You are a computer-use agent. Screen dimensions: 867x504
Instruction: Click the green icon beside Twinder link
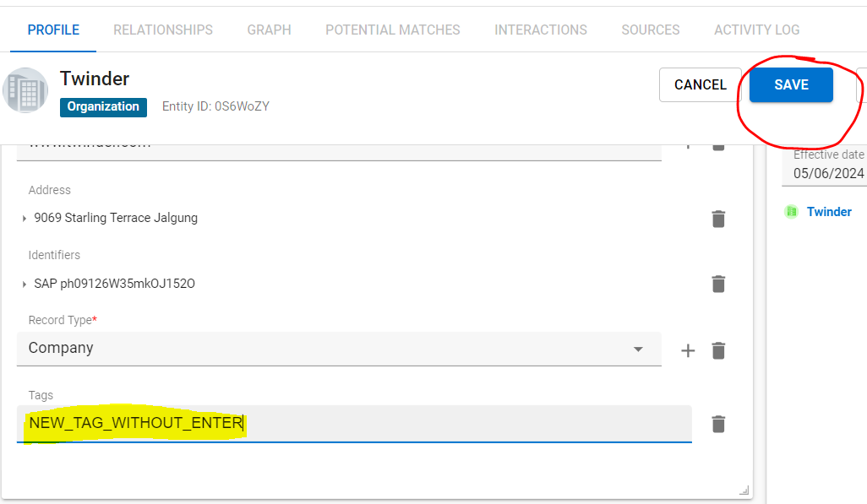coord(792,212)
